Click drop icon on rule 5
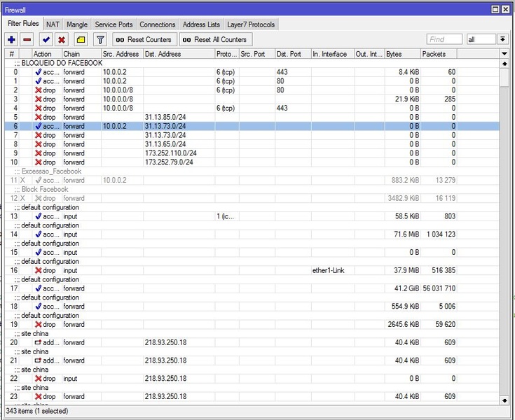Image resolution: width=515 pixels, height=420 pixels. pos(39,117)
